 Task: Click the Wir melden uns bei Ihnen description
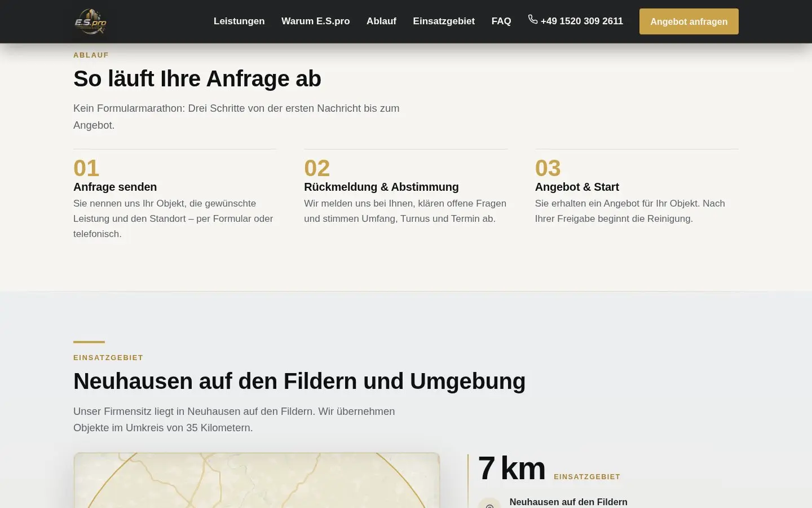pos(405,211)
